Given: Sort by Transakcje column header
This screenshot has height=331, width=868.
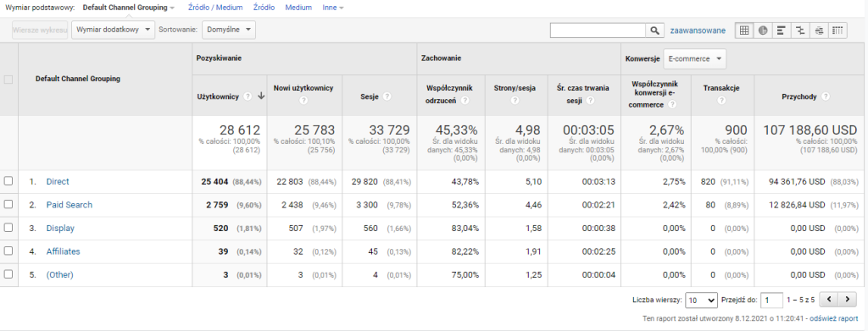Looking at the screenshot, I should pos(722,88).
